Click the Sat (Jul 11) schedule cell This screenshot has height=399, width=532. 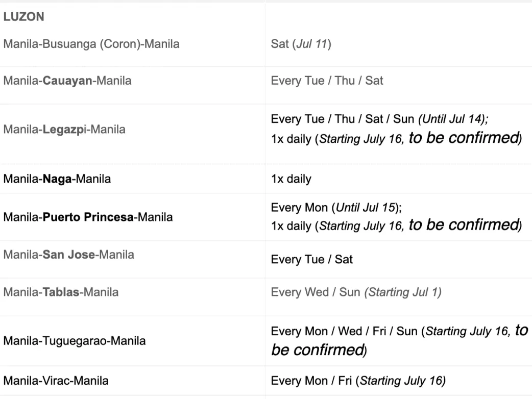(301, 44)
